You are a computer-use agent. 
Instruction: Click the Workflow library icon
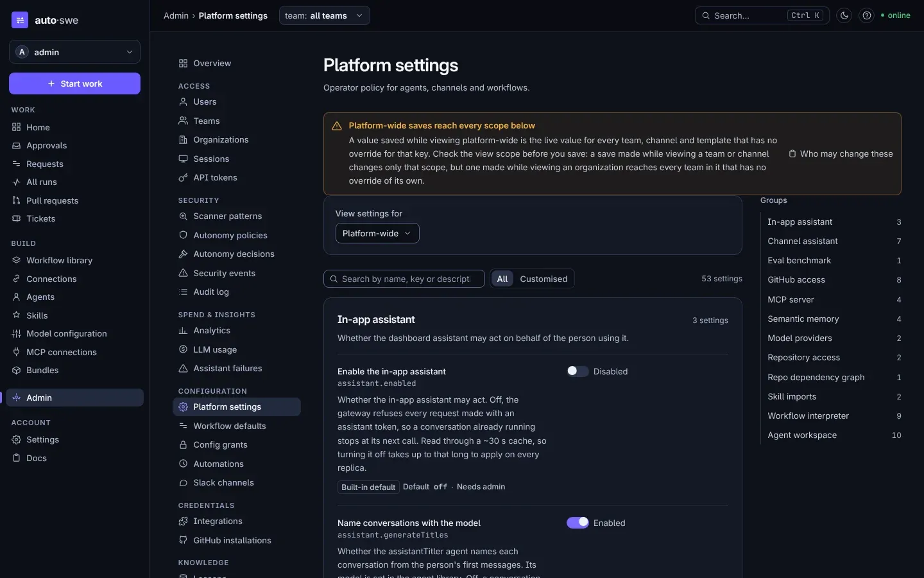[16, 260]
